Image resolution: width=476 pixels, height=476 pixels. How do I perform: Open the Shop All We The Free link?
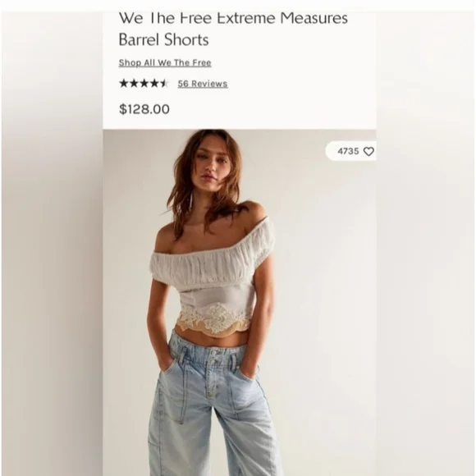[165, 63]
